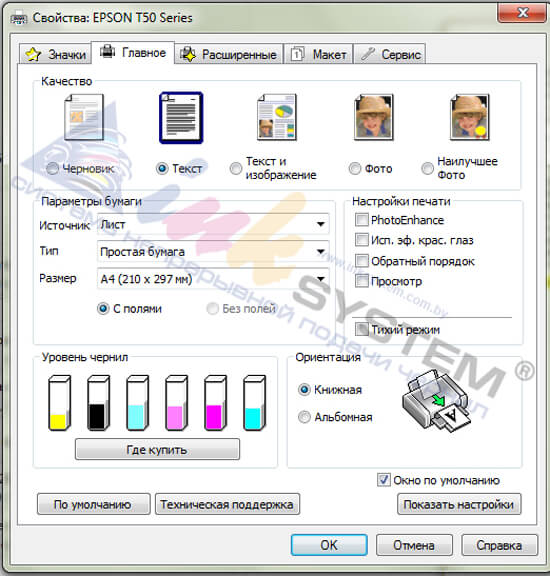The height and width of the screenshot is (576, 550).
Task: Switch to the Значки tab
Action: (55, 54)
